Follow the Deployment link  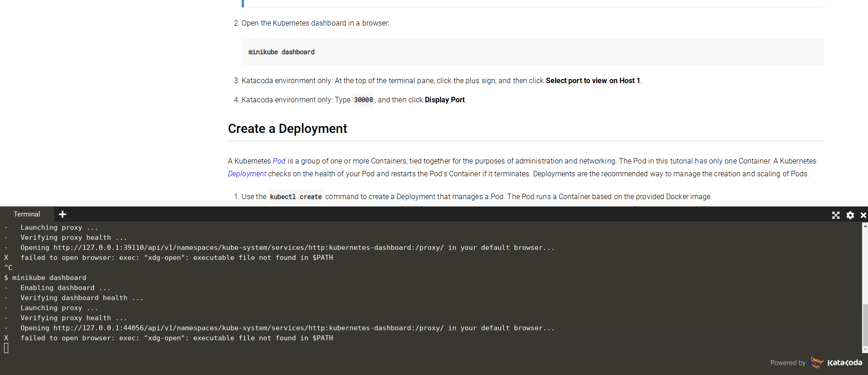(x=247, y=174)
